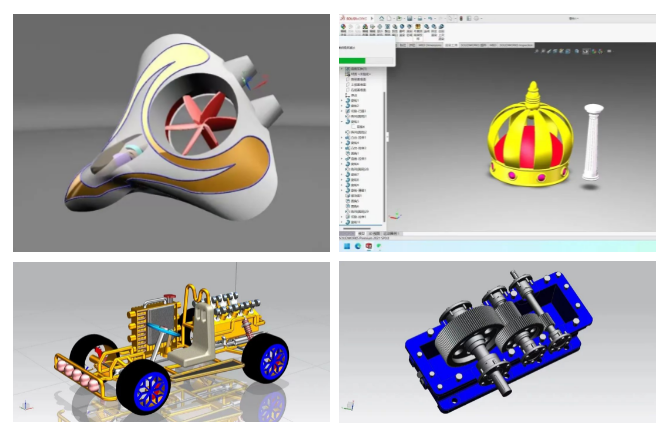Switch to the SOLIDWORKS Inspection tab
This screenshot has height=441, width=669.
(516, 44)
